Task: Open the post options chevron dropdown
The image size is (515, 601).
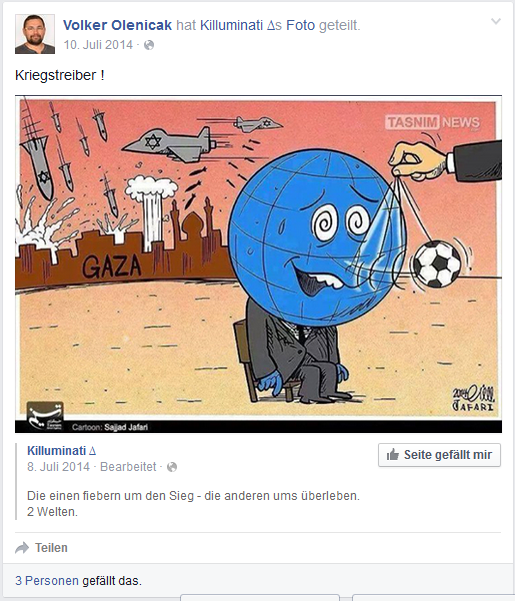Action: (496, 21)
